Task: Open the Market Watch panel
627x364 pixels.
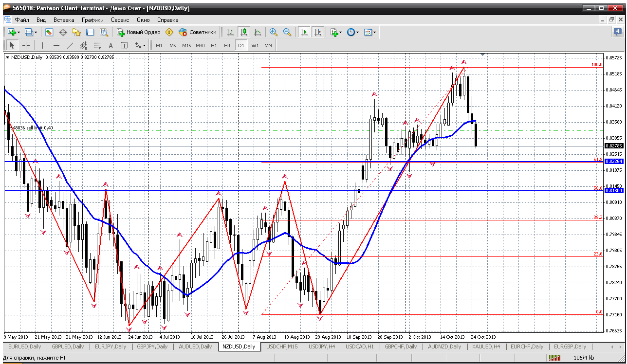Action: tap(49, 32)
